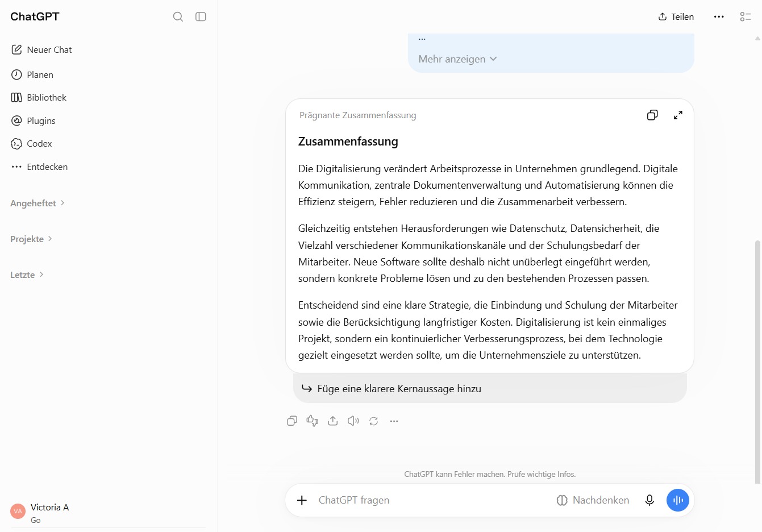Screen dimensions: 762x532
Task: Regenerate the response with refresh icon
Action: [373, 421]
